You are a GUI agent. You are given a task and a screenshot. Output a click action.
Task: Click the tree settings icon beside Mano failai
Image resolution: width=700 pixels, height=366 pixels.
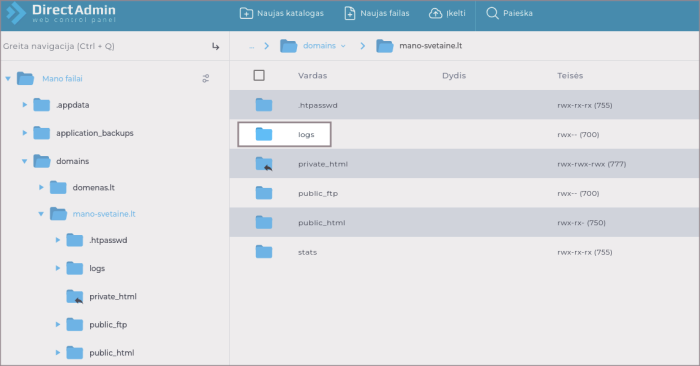[205, 79]
